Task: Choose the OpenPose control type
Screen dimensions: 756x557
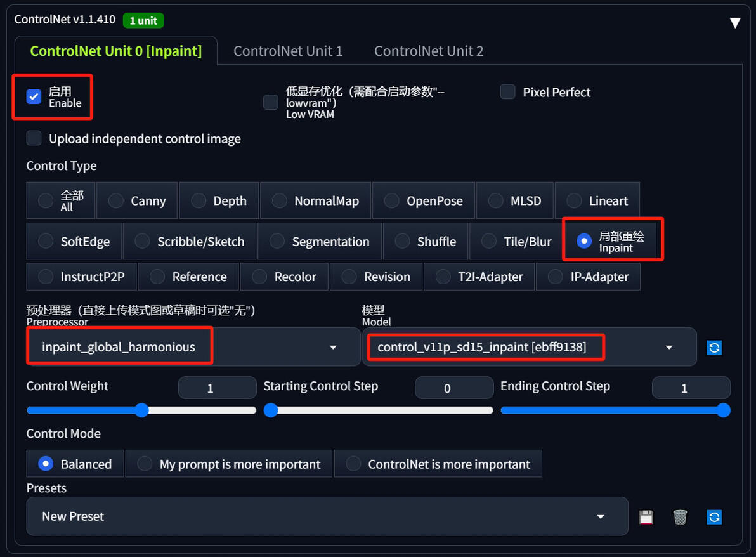Action: [x=424, y=201]
